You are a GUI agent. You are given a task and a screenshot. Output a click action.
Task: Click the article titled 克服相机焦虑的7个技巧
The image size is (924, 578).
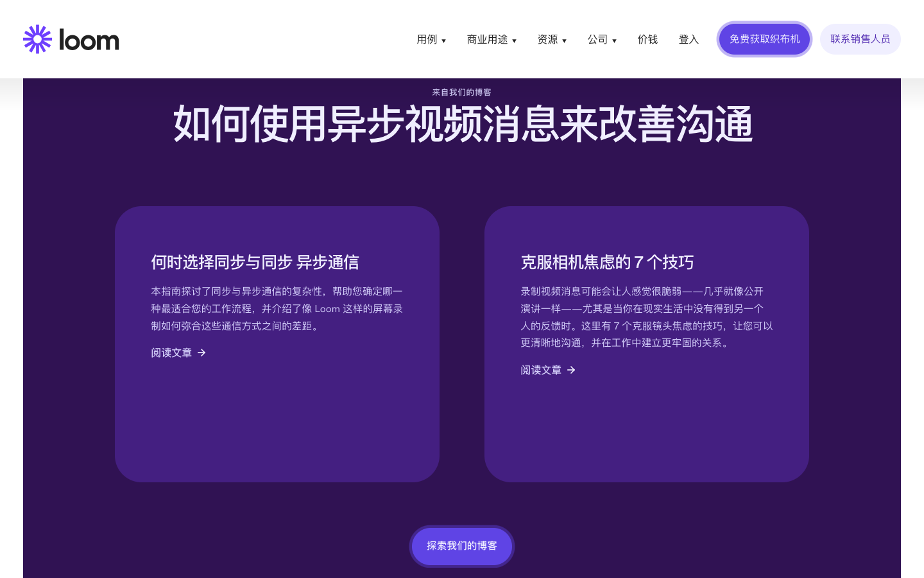point(607,262)
